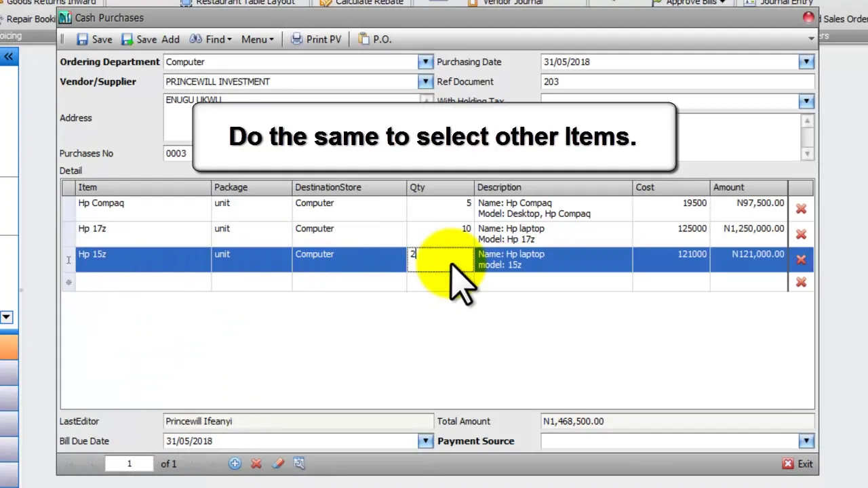Click the Bill Due Date field 31/05/2018
Image resolution: width=868 pixels, height=488 pixels.
[x=291, y=441]
